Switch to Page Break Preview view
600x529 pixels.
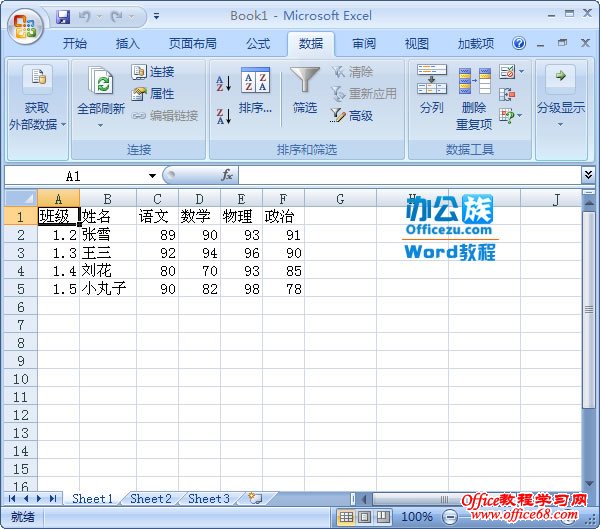(x=382, y=517)
